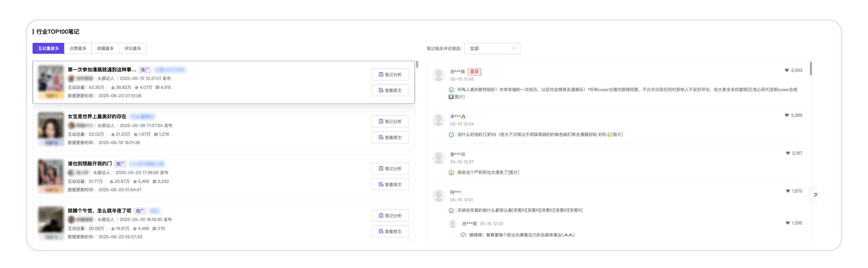Switch to the 点赞最多 tab
The height and width of the screenshot is (268, 868).
[x=78, y=48]
